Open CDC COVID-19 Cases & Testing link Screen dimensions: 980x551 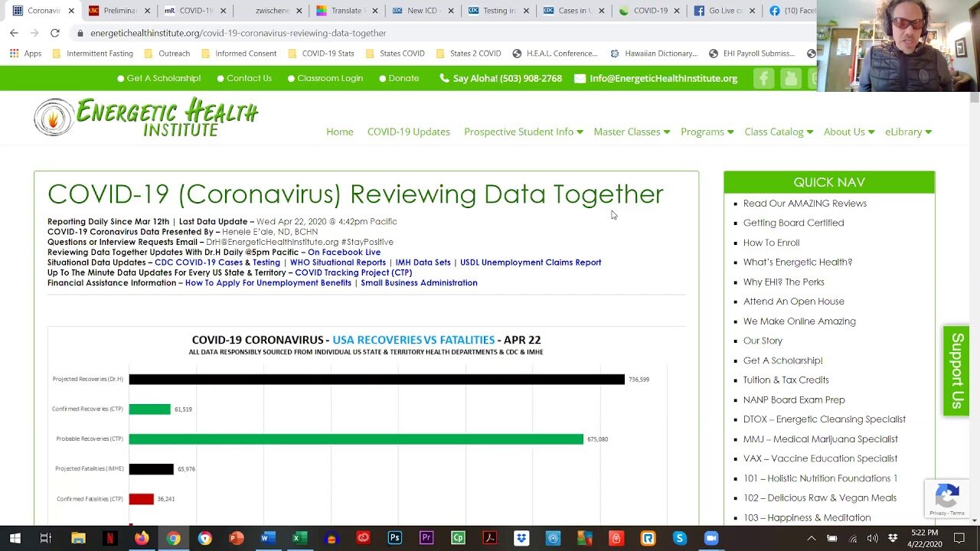tap(217, 262)
